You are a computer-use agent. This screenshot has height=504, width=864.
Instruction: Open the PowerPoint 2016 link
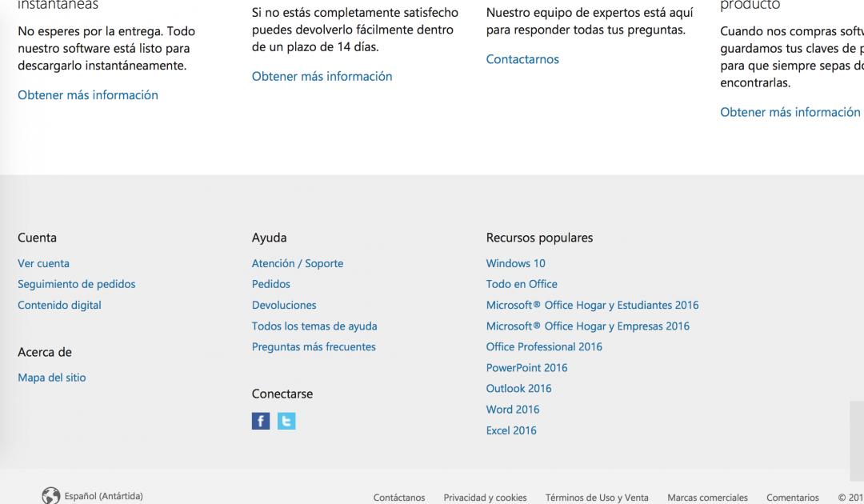(526, 368)
